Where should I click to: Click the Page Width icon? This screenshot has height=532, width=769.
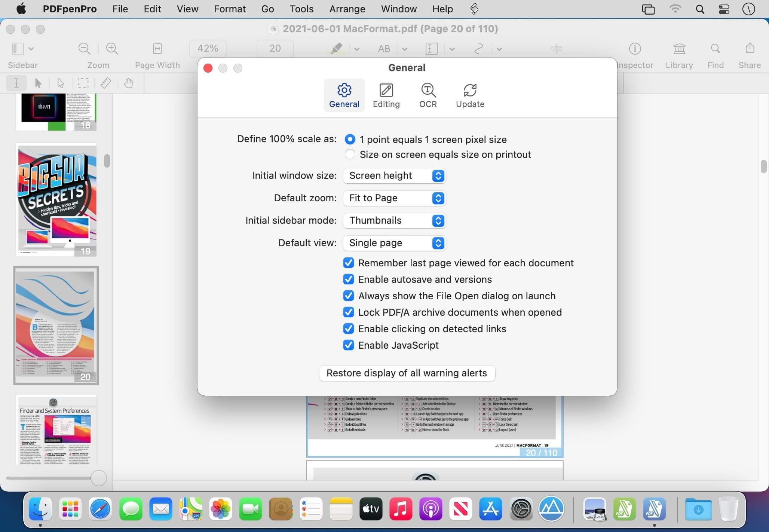tap(157, 49)
